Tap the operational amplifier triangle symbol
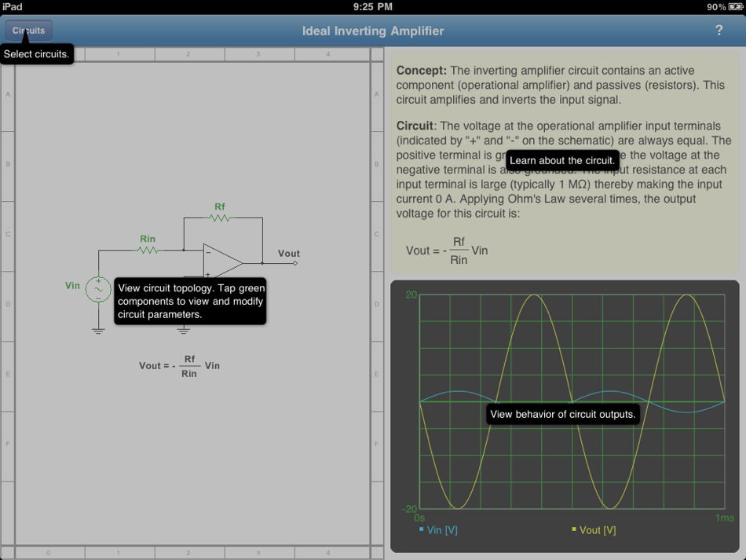Screen dimensions: 746x560 tap(223, 262)
